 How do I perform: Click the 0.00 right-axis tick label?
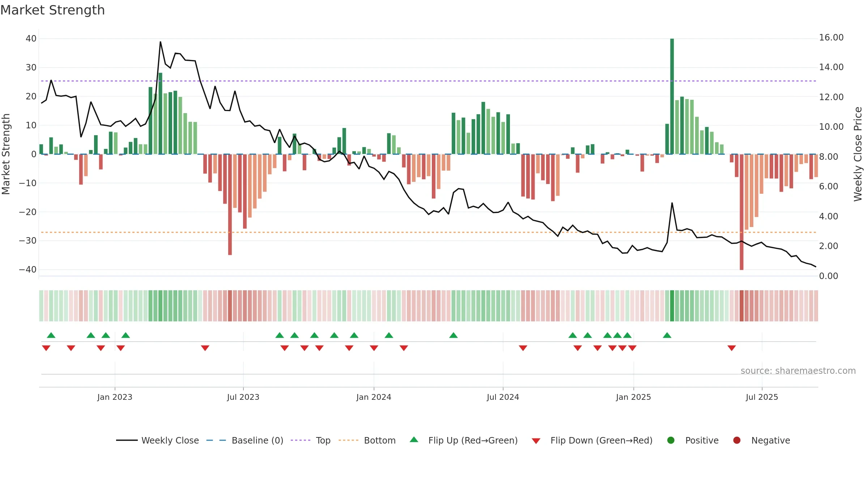(x=828, y=276)
